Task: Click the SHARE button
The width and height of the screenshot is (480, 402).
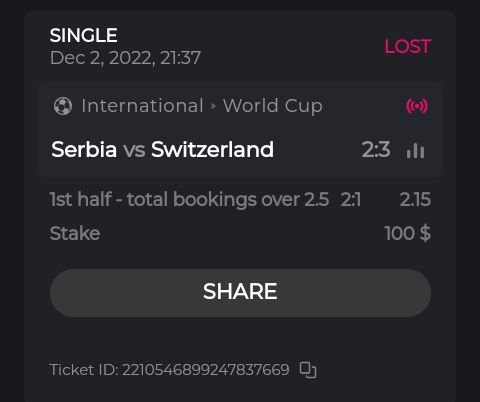Action: click(x=240, y=293)
